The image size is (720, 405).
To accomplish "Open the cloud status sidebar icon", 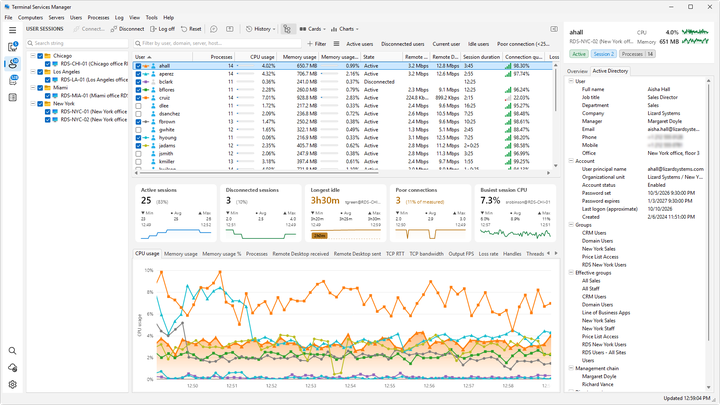I will pyautogui.click(x=12, y=368).
